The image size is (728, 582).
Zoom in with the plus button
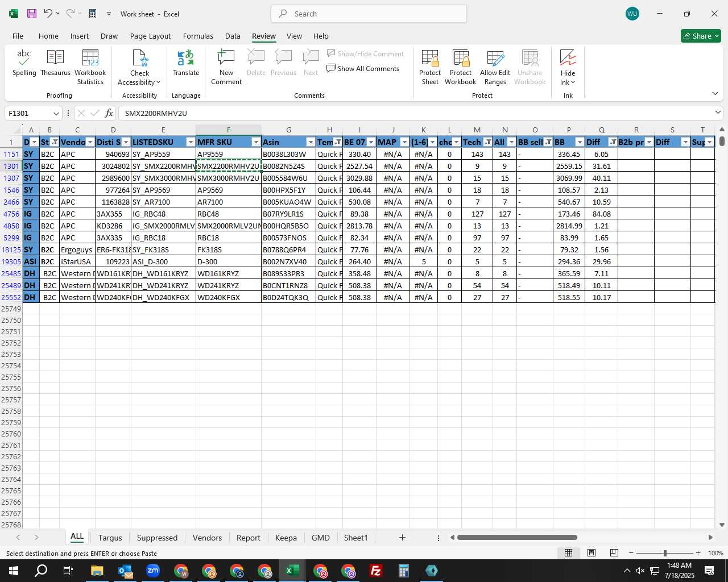pos(698,553)
